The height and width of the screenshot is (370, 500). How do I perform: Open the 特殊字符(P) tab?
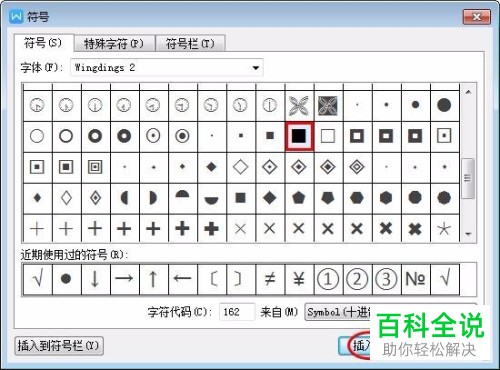114,44
